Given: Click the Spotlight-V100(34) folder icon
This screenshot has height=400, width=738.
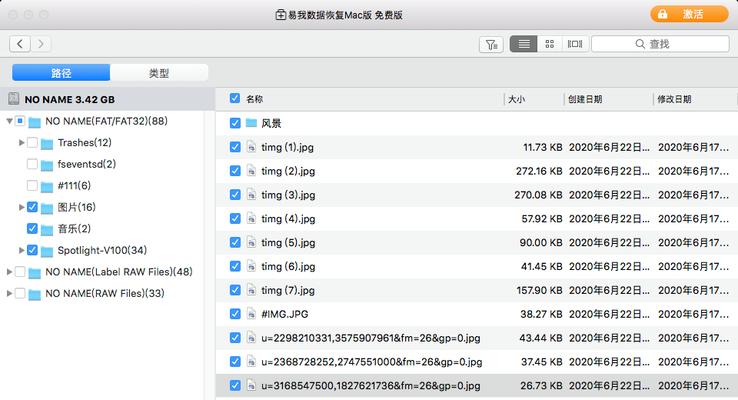Looking at the screenshot, I should pyautogui.click(x=47, y=251).
